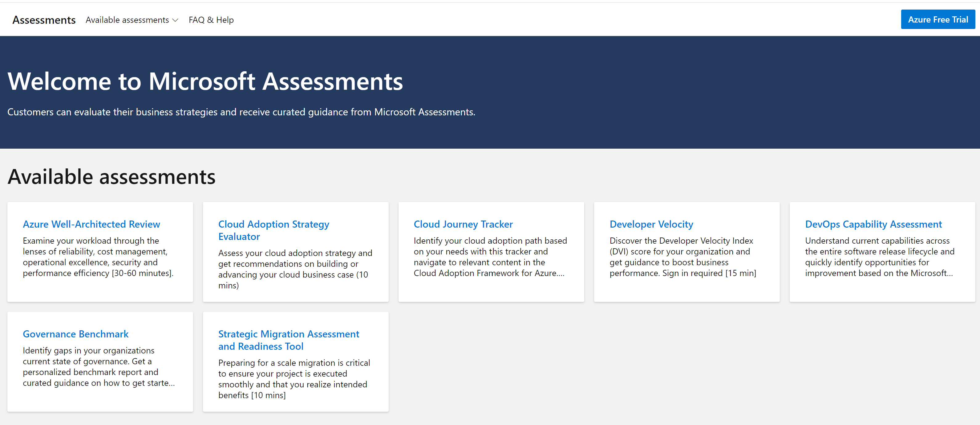Start the DevOps Capability Assessment

click(873, 224)
